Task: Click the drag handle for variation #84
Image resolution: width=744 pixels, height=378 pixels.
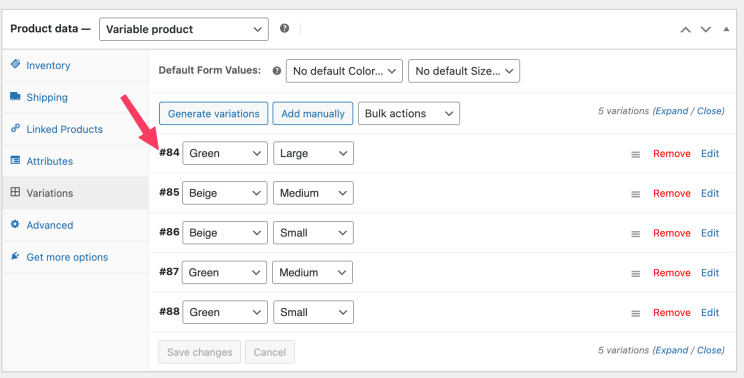Action: (x=635, y=154)
